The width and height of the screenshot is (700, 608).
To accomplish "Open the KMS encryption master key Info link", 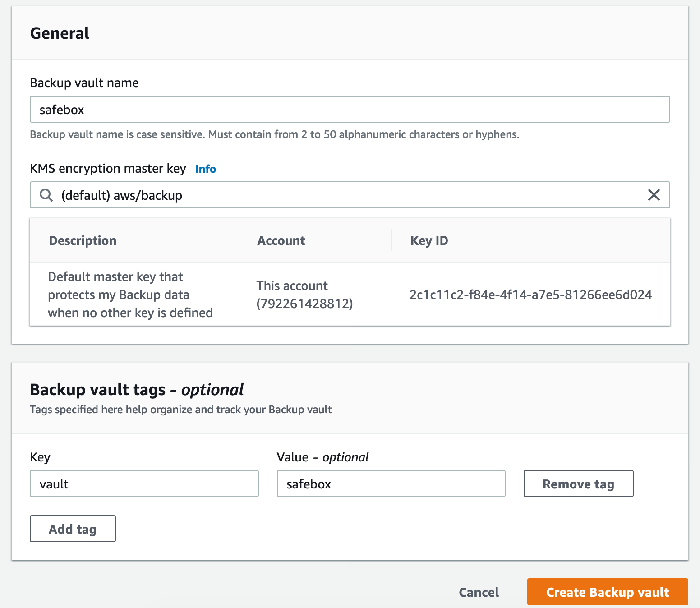I will (x=205, y=169).
